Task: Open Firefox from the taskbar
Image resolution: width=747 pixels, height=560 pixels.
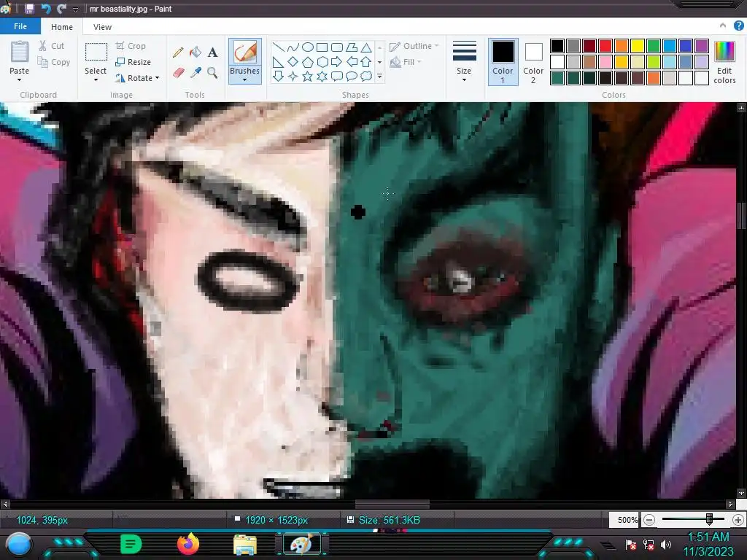Action: (187, 544)
